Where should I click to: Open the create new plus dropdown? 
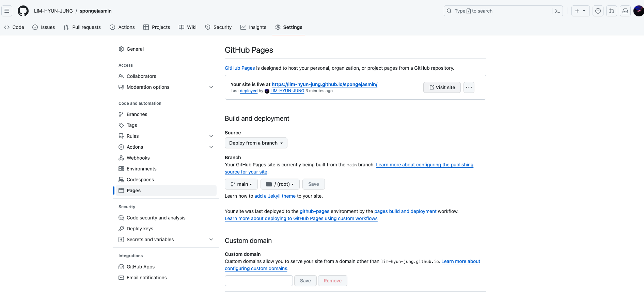tap(580, 11)
